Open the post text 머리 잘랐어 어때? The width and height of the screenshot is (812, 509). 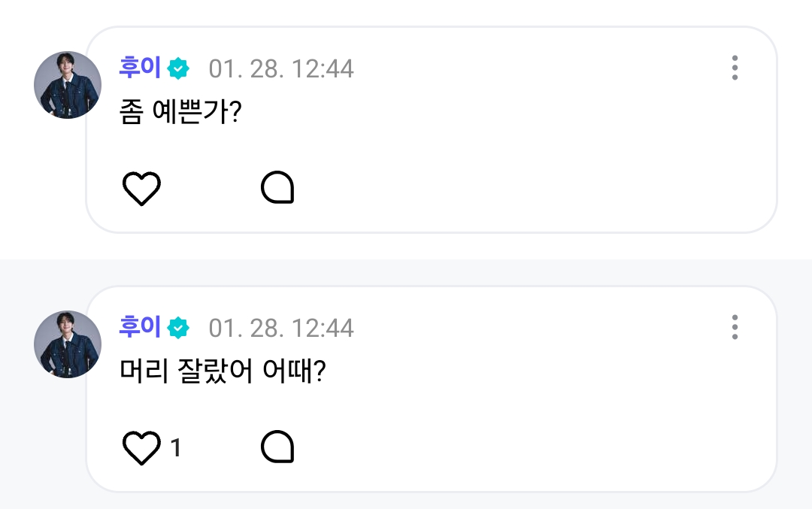222,371
